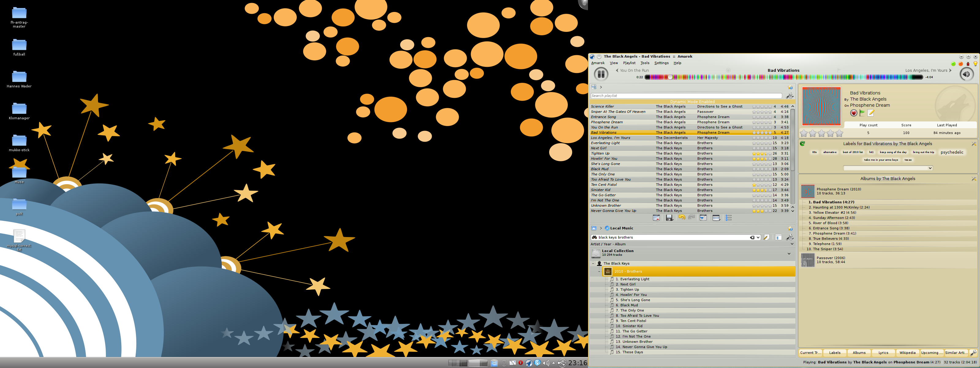This screenshot has width=980, height=368.
Task: Undo the last playlist change
Action: [x=681, y=217]
